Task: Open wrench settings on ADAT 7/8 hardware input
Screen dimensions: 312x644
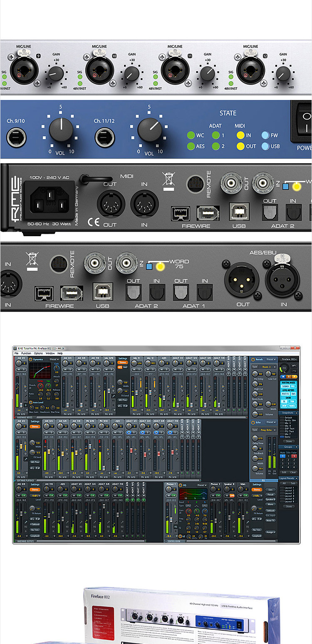Action: point(223,396)
